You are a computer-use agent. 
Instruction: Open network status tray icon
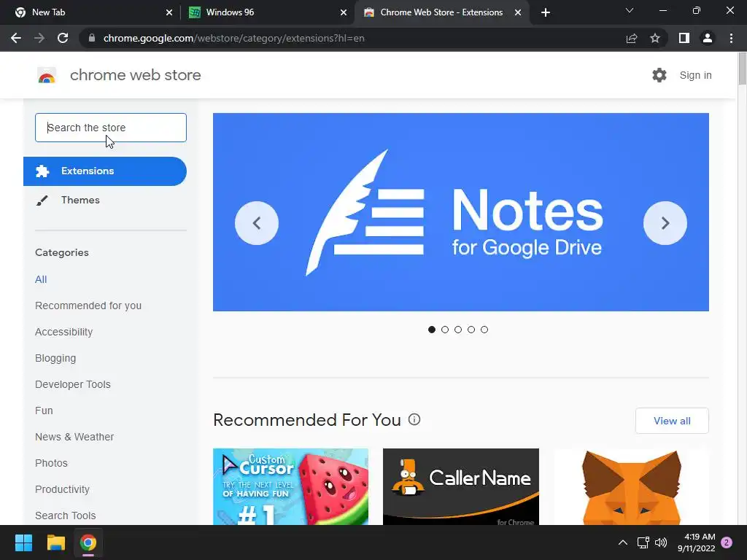(x=643, y=542)
